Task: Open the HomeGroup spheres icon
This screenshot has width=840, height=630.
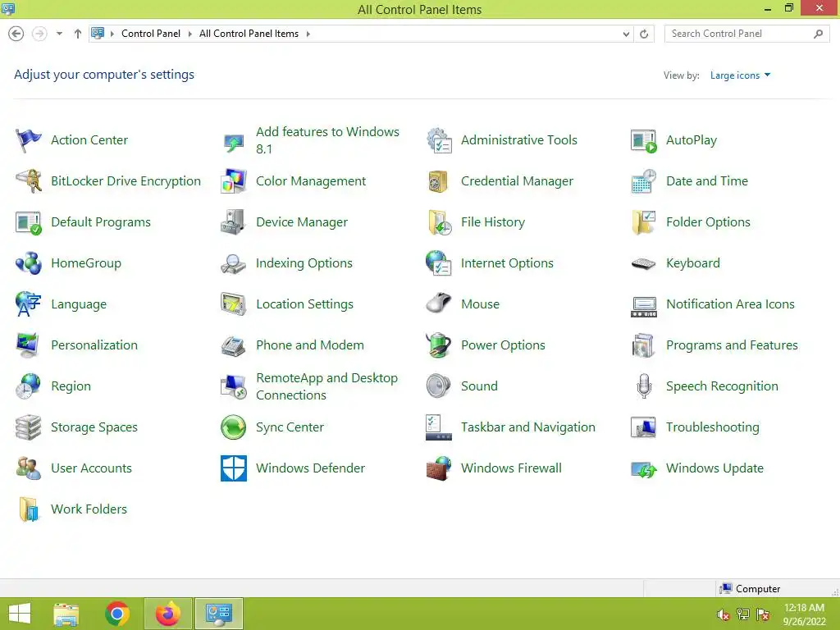Action: click(x=28, y=263)
